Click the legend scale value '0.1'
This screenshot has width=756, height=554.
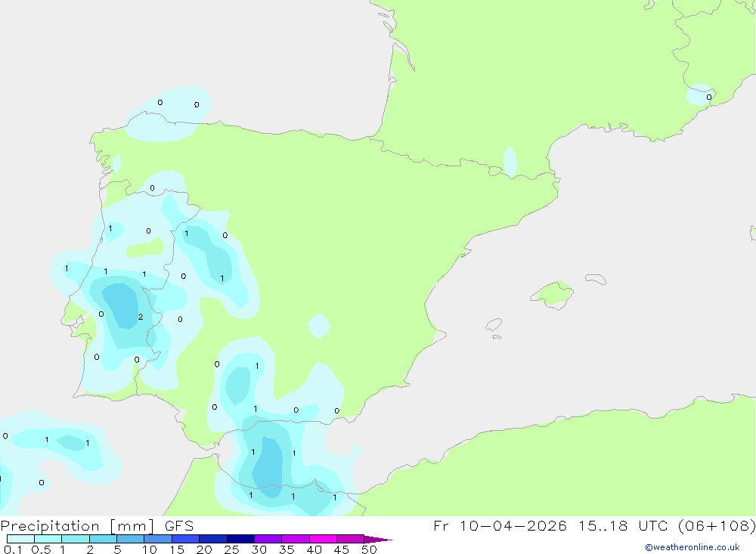pos(13,549)
